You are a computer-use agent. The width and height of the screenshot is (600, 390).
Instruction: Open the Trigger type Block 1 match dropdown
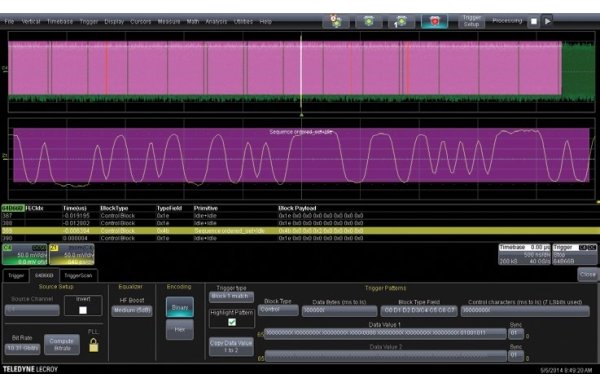(x=232, y=297)
